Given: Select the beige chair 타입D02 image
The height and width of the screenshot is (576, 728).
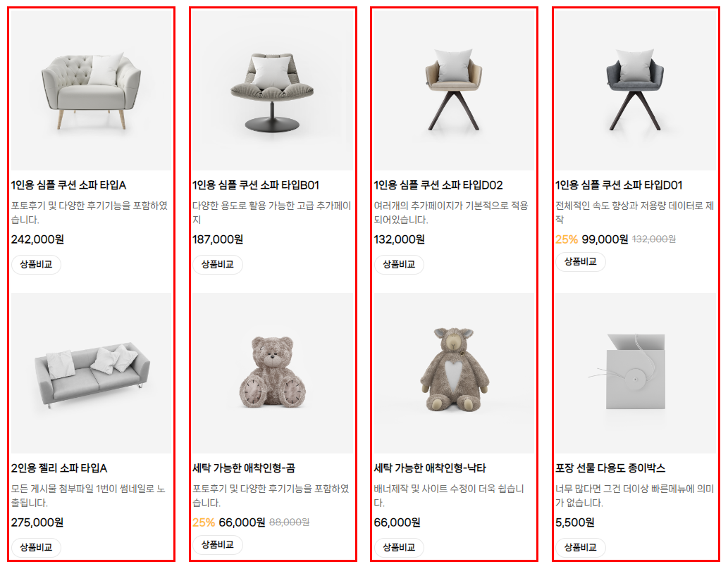Looking at the screenshot, I should click(454, 90).
